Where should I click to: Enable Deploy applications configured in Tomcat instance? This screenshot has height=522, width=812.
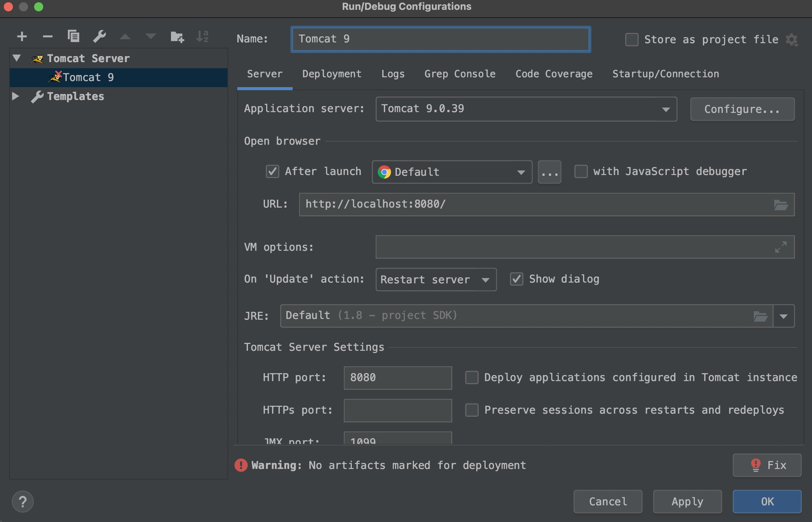point(471,377)
